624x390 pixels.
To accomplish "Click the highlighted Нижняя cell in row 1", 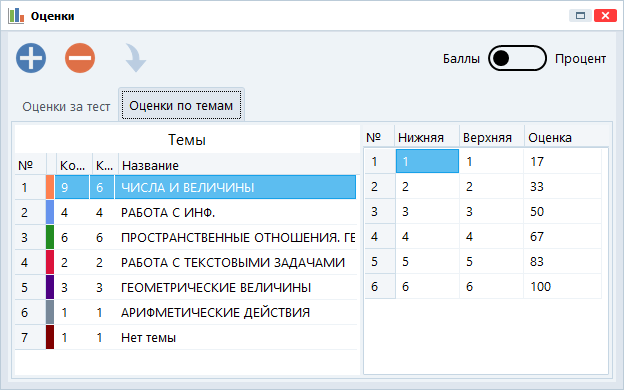I will click(x=427, y=161).
